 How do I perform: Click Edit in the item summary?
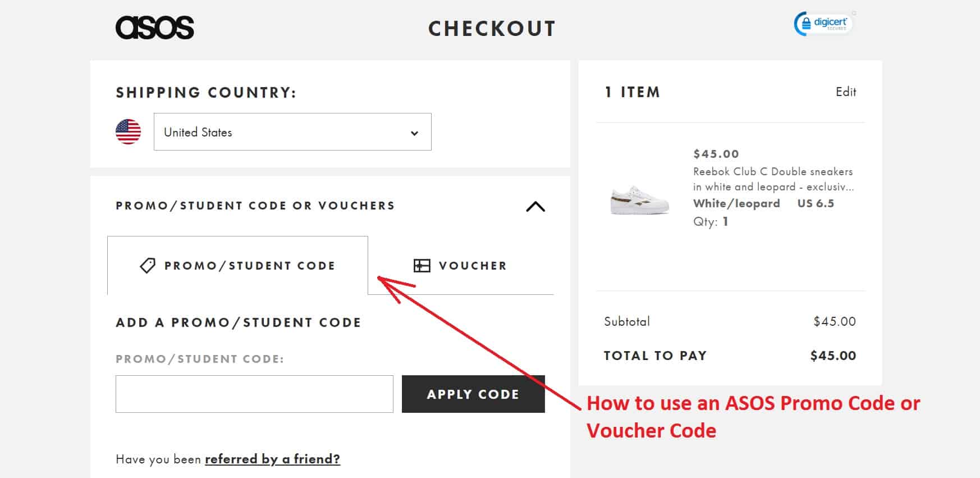(846, 92)
